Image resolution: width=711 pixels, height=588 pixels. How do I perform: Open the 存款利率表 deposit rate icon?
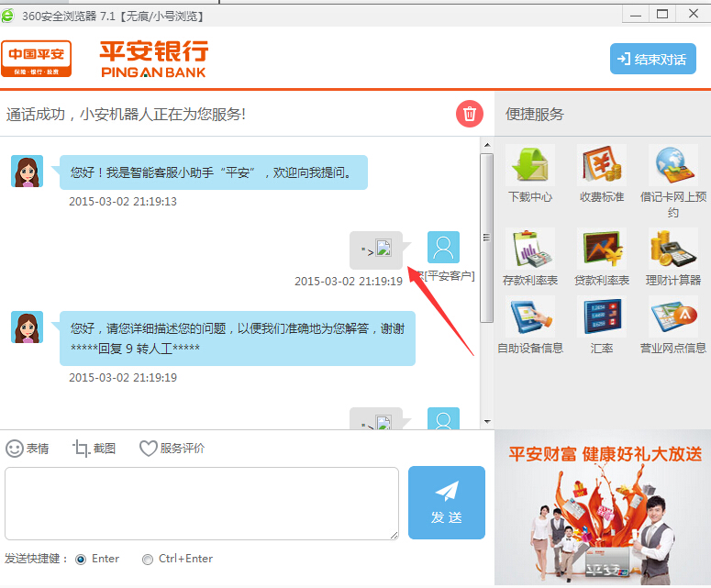tap(530, 249)
